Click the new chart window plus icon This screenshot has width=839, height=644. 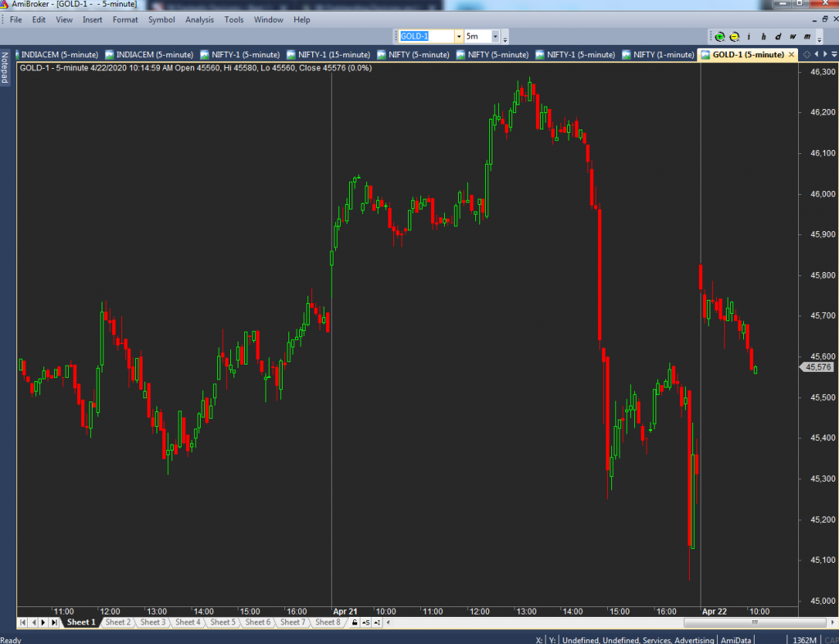point(806,55)
